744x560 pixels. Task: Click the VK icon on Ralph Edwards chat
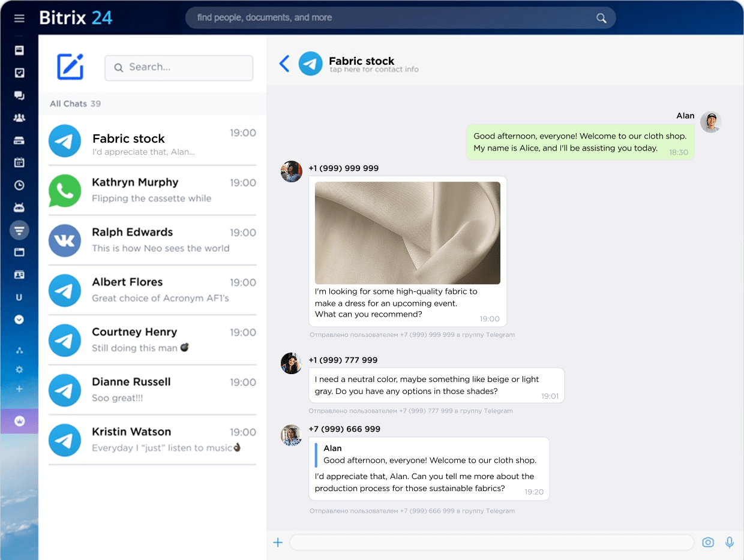65,240
